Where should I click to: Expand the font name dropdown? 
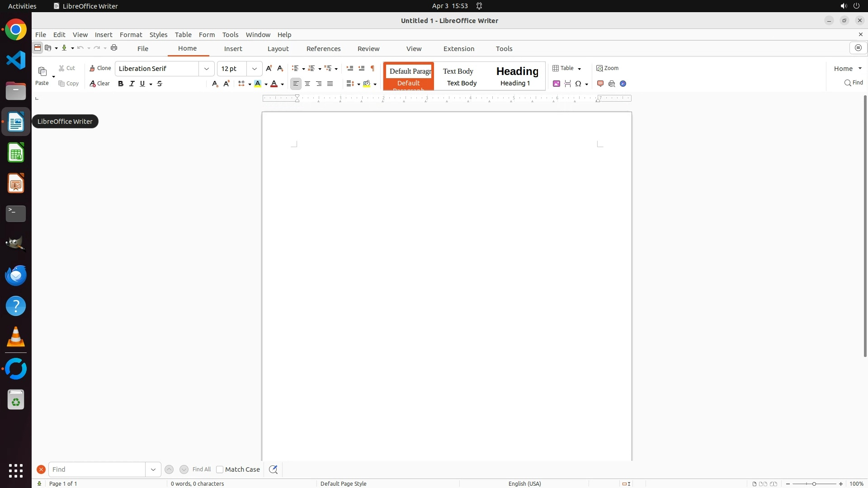coord(207,69)
